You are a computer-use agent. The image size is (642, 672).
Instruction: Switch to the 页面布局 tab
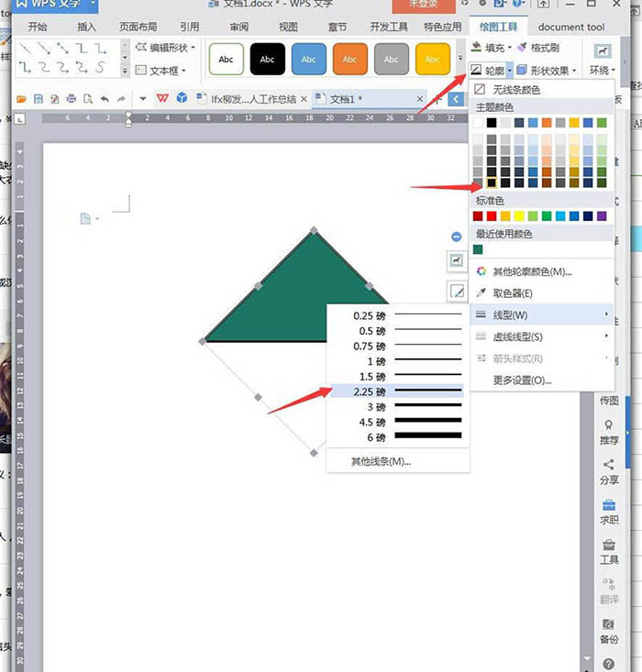pyautogui.click(x=138, y=27)
